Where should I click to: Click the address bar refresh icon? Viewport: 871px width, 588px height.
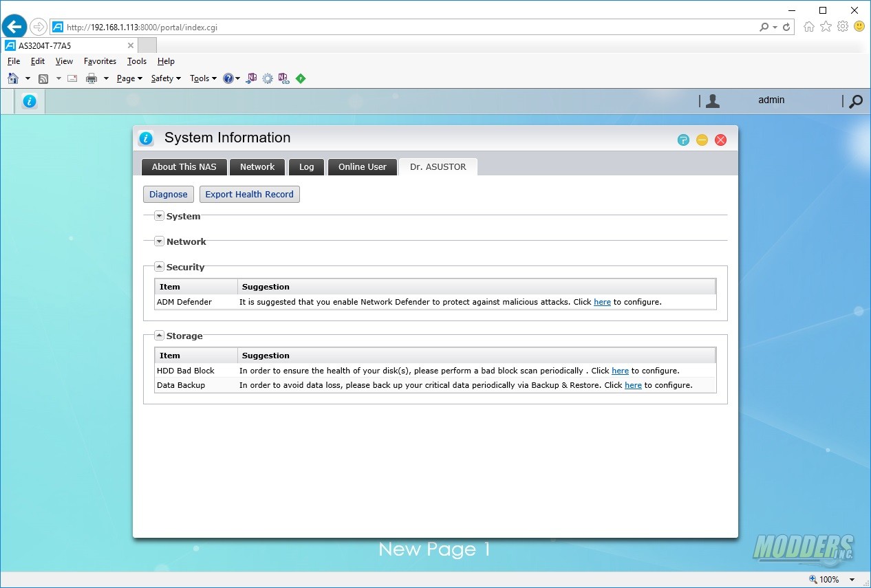[x=788, y=27]
